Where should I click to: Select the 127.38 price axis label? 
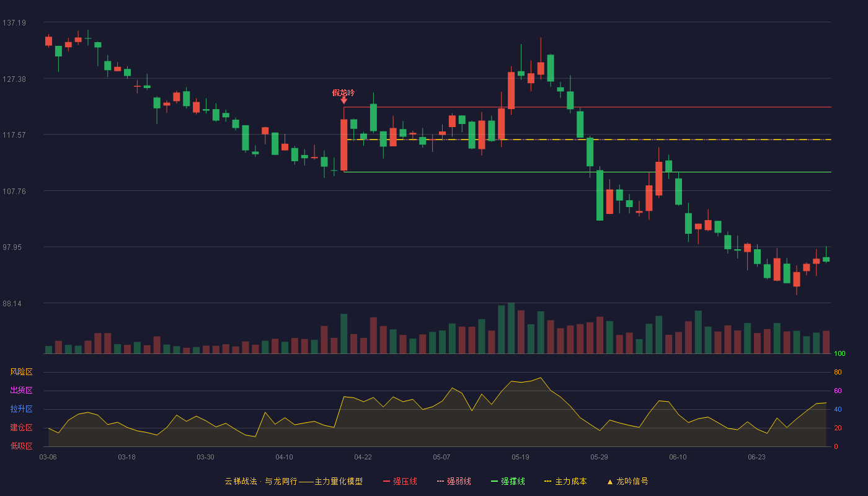(x=14, y=79)
